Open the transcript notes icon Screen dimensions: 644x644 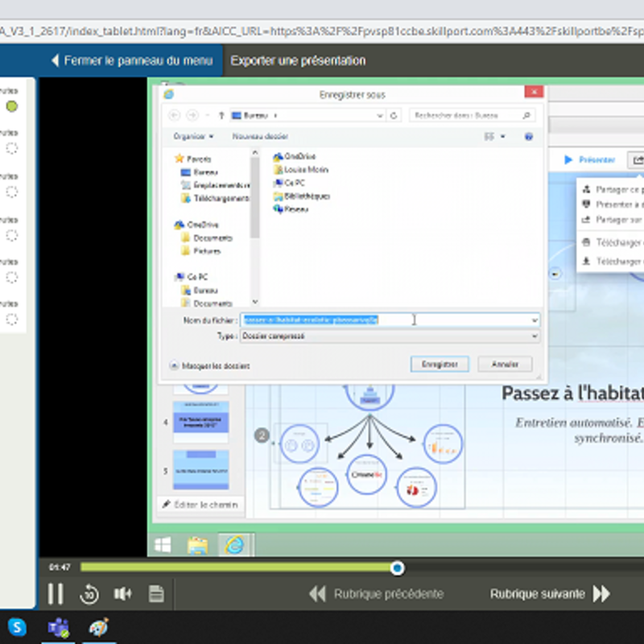pos(156,595)
